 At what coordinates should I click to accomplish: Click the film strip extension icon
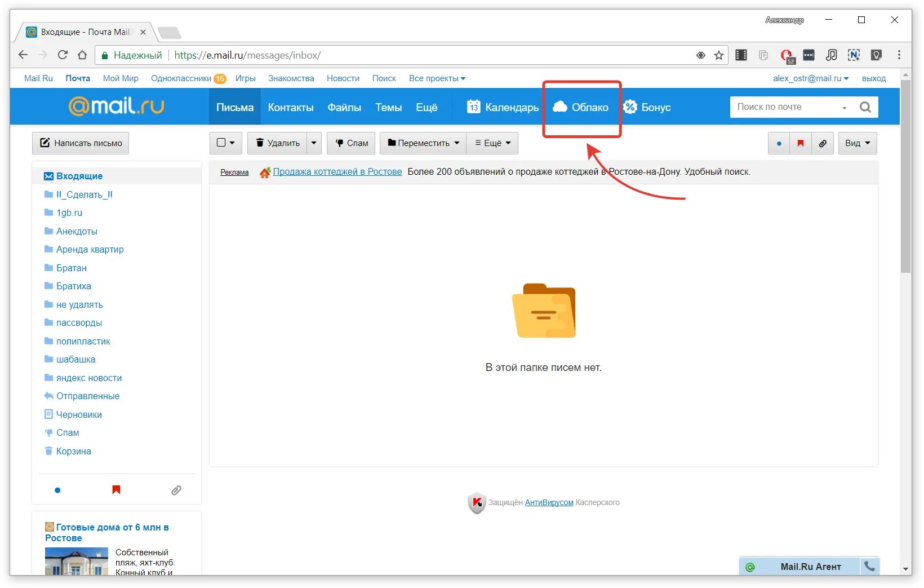(741, 55)
